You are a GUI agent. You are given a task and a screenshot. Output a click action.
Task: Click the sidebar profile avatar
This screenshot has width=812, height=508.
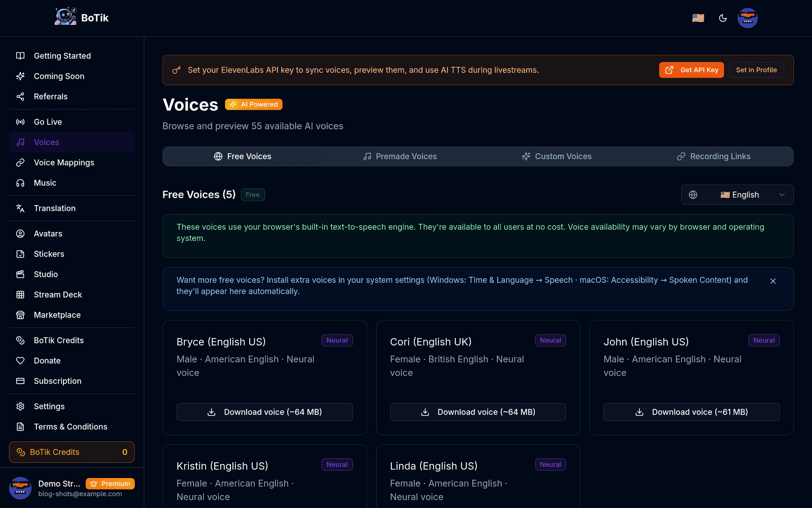(20, 488)
